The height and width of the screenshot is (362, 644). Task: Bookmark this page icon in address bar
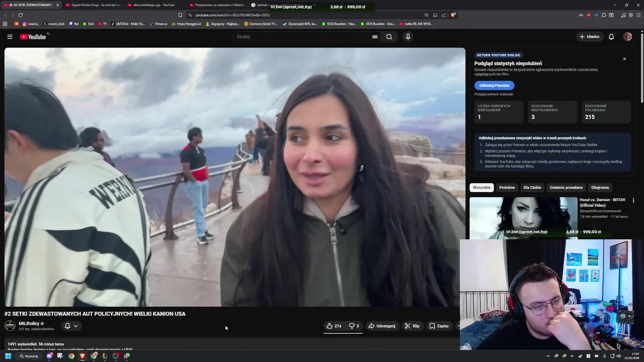point(180,15)
